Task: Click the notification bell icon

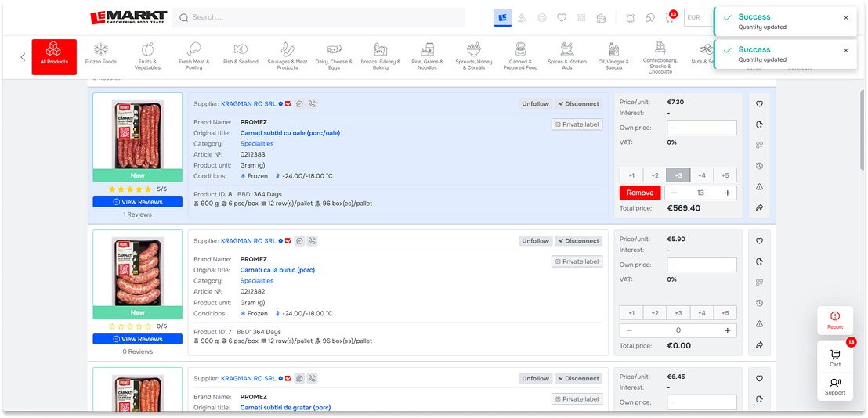Action: (x=631, y=17)
